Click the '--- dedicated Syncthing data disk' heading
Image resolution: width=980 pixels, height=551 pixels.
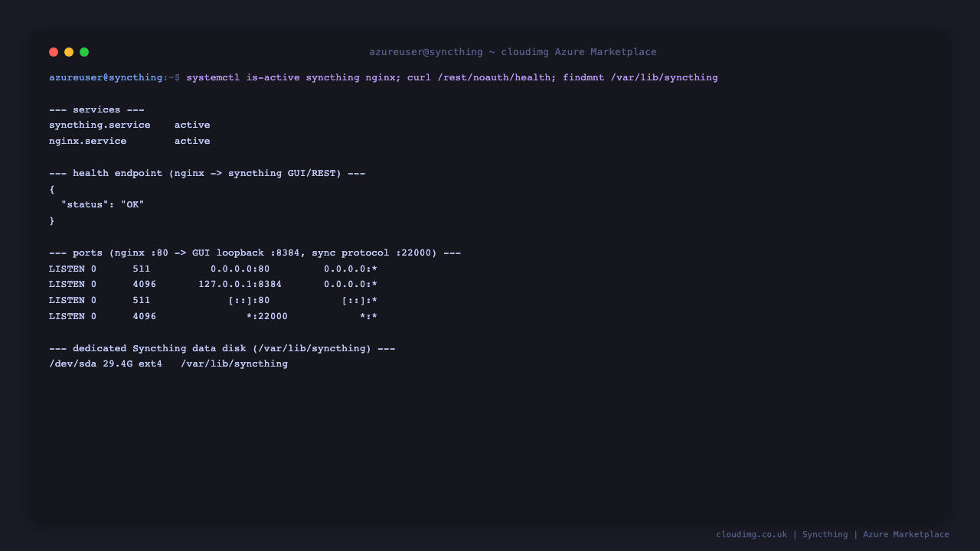click(222, 348)
